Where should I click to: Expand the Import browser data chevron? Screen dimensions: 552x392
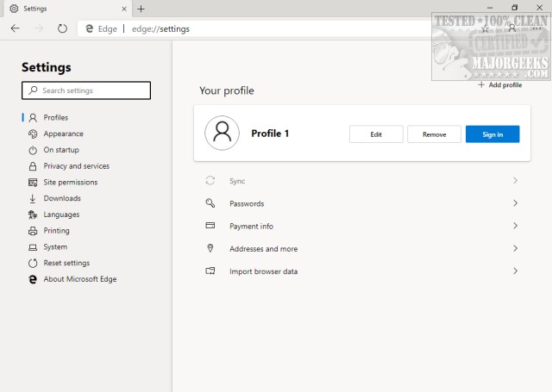515,271
